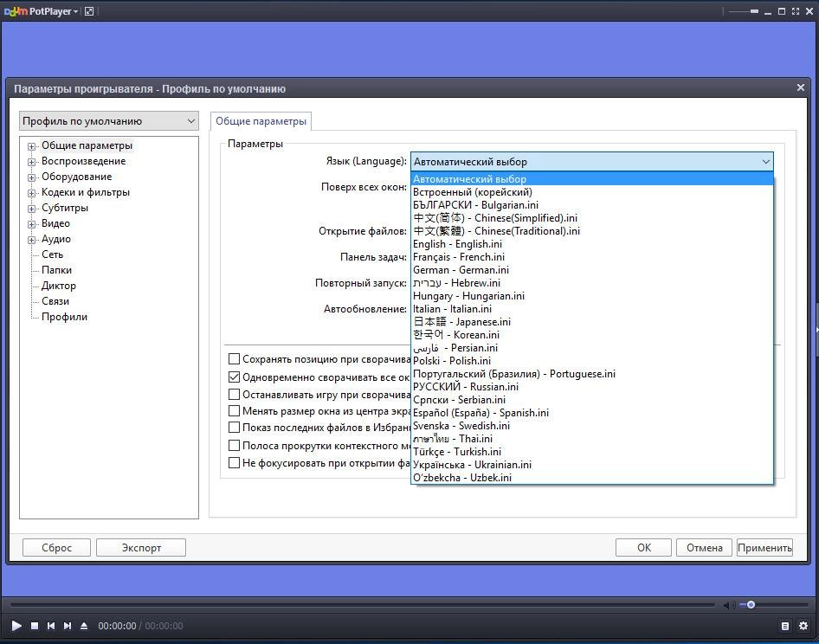The image size is (819, 644).
Task: Select 'РУССКИЙ - Russian.ini' language
Action: coord(592,387)
